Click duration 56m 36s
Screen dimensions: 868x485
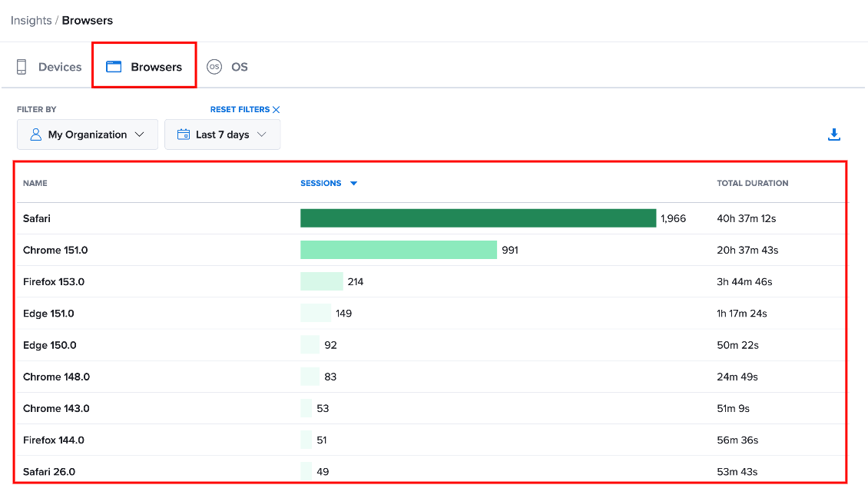(738, 440)
